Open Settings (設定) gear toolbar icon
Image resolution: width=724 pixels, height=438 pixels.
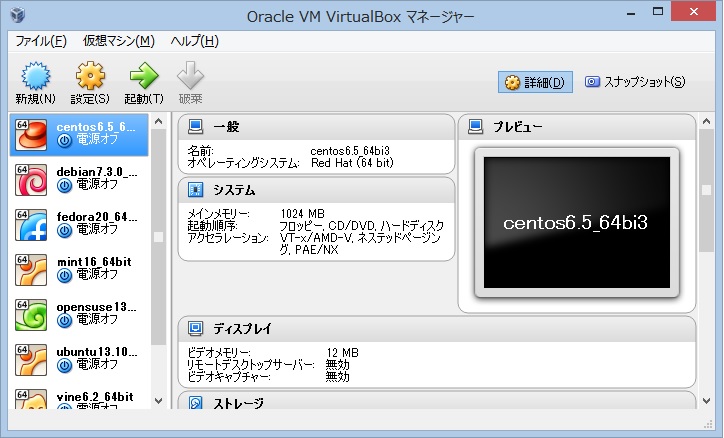tap(90, 76)
